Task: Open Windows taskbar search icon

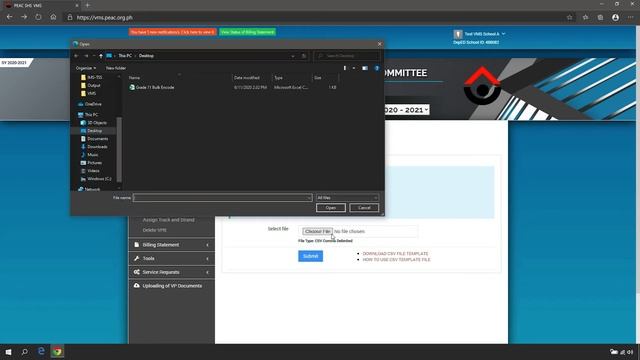Action: tap(24, 352)
